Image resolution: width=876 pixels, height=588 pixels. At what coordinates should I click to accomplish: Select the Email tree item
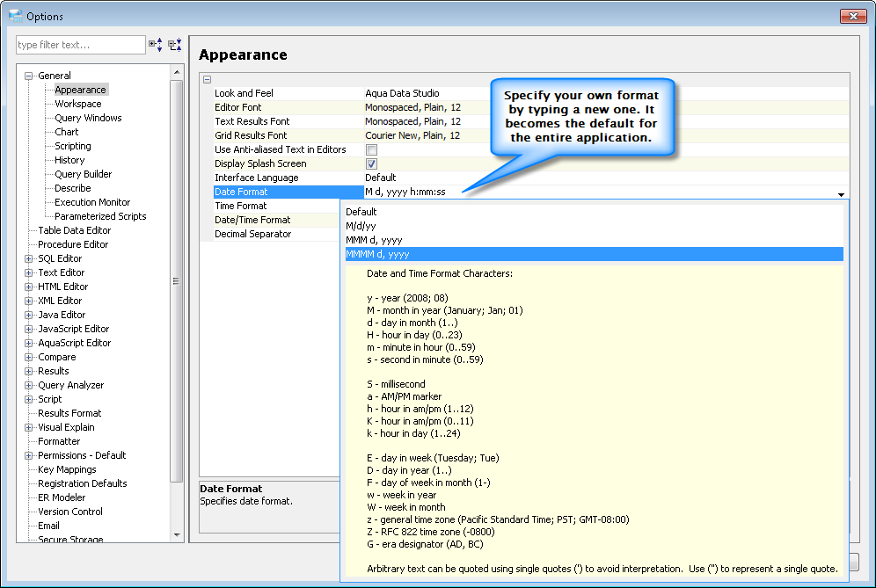tap(48, 526)
